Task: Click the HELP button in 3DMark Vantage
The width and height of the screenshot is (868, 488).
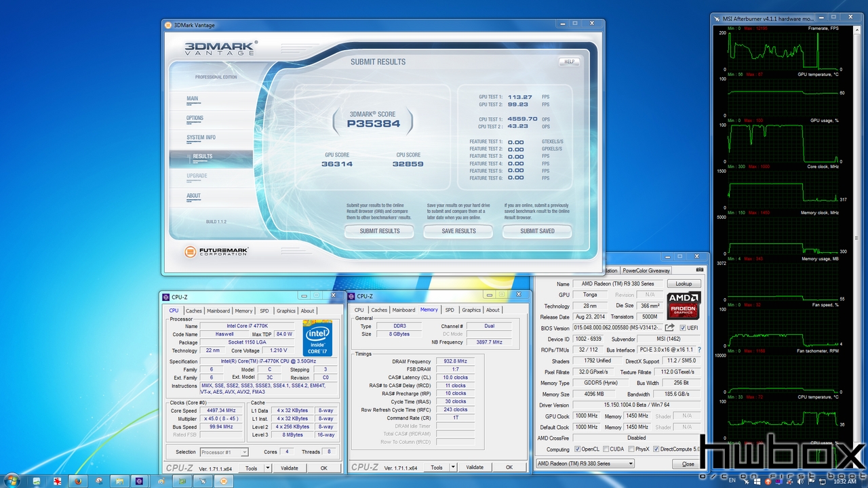Action: 569,62
